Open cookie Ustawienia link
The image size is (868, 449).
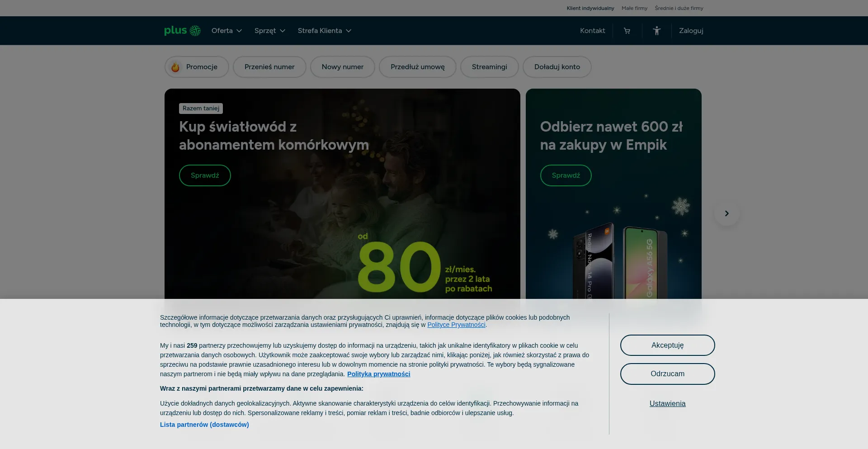coord(667,404)
